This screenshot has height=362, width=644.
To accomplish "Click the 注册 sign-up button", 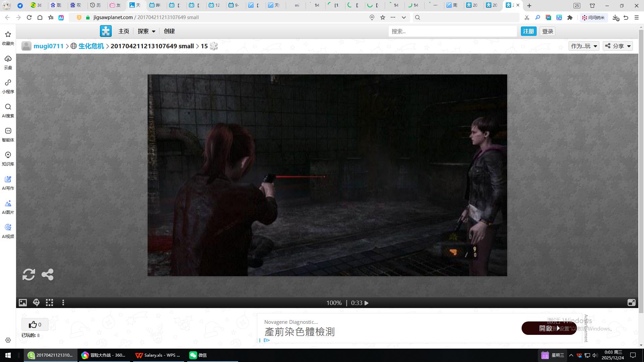I will 528,31.
